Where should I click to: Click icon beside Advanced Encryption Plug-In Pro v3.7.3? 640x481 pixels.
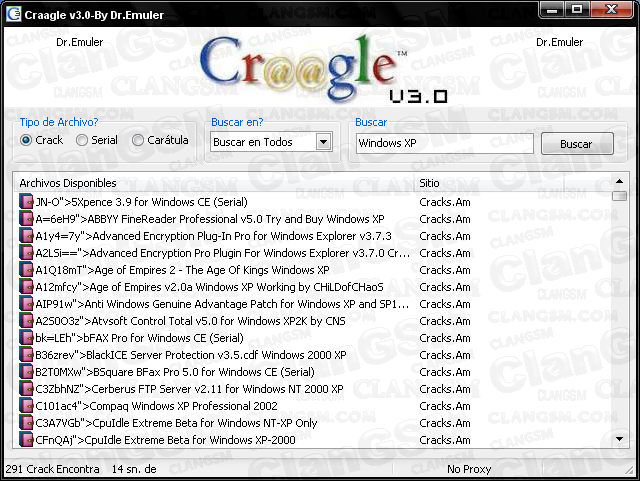[26, 236]
